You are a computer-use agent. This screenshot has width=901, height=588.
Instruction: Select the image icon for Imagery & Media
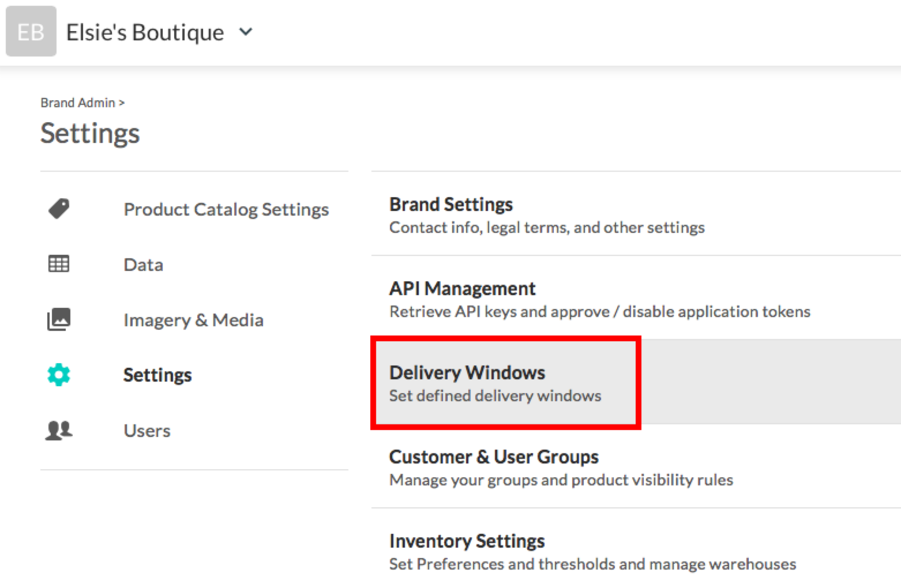[58, 319]
